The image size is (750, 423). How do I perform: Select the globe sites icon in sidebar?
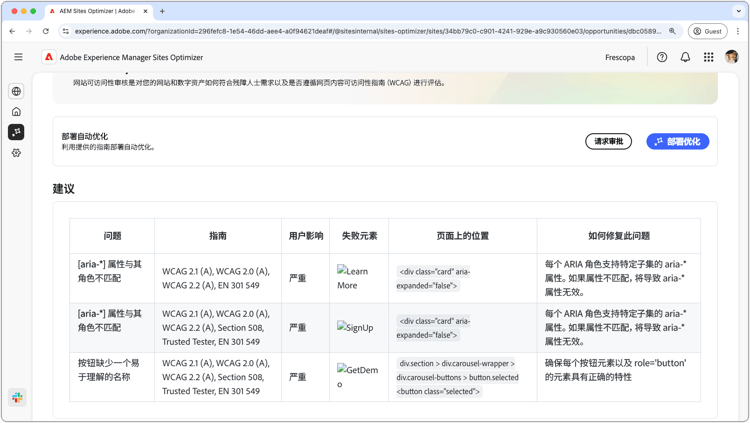(16, 91)
